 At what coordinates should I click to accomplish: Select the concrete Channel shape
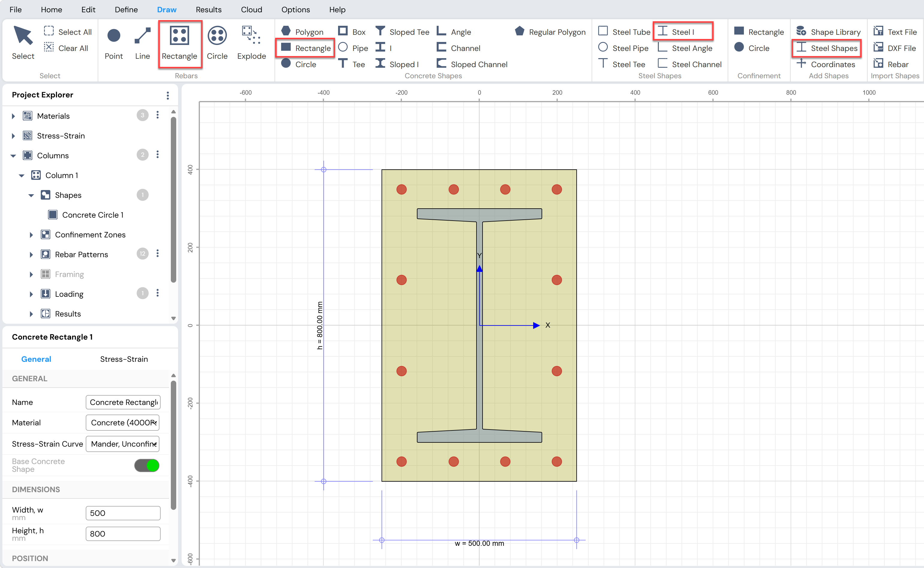pos(458,48)
